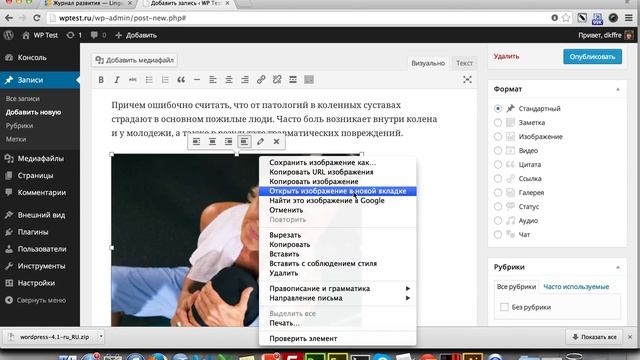
Task: Open wordpress-4.1-ru_RU.zip download
Action: (51, 337)
